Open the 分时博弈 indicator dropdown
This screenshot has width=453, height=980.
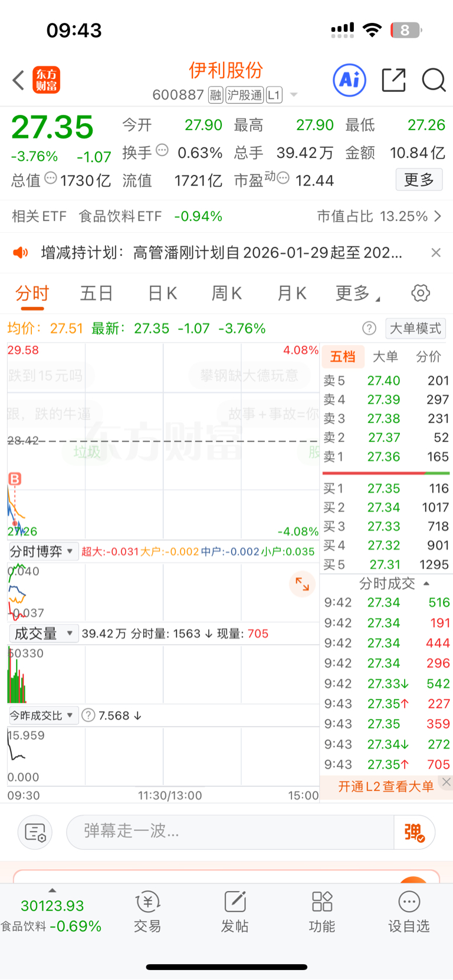tap(44, 552)
